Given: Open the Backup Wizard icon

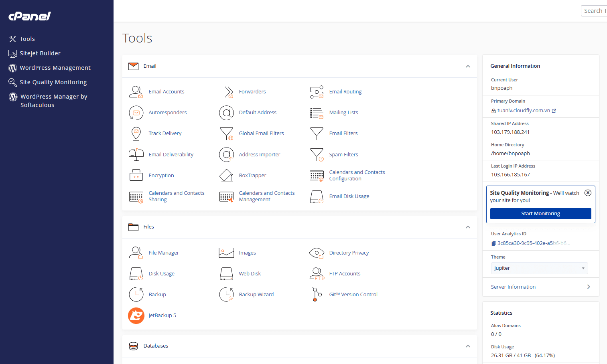Looking at the screenshot, I should pos(226,294).
